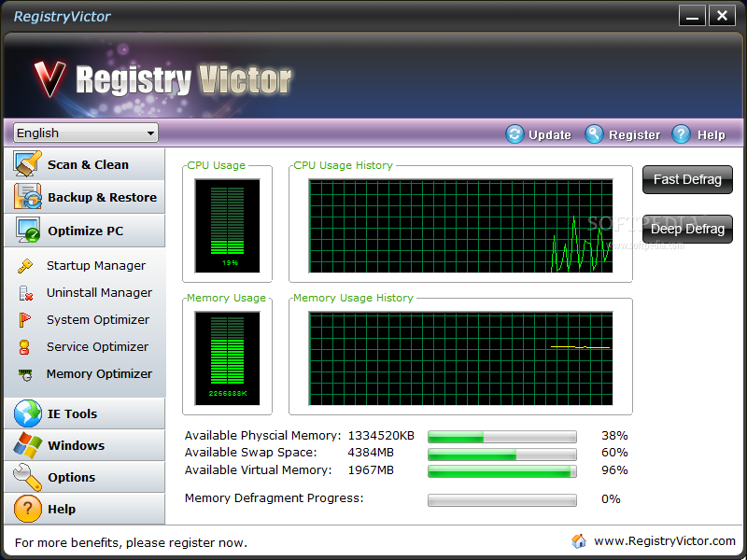The width and height of the screenshot is (747, 560).
Task: Click the Help question mark icon in toolbar
Action: coord(681,134)
